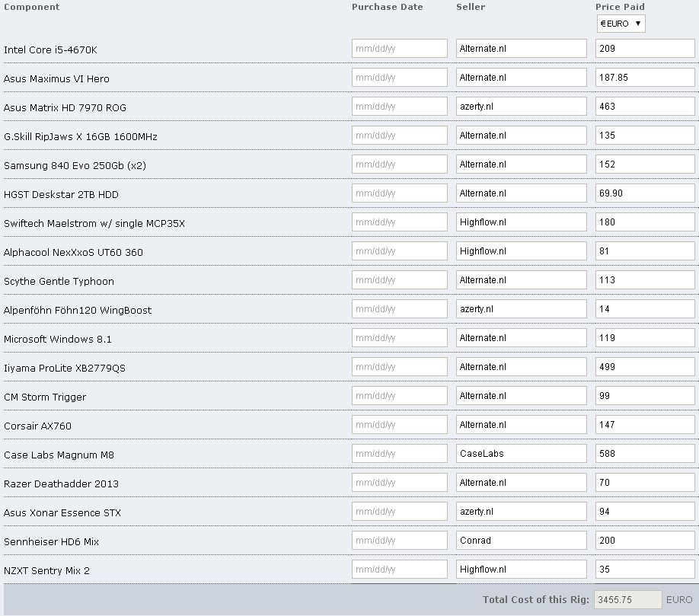Click purchase date field for Intel Core i5-4670K
699x616 pixels.
tap(400, 49)
